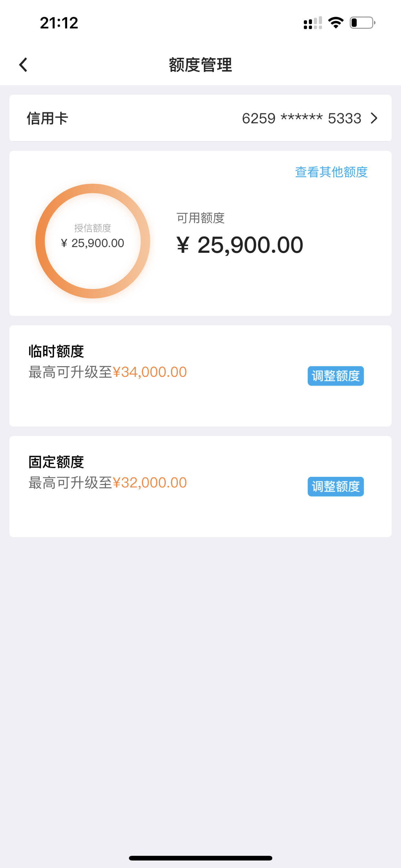Tap the battery status icon
This screenshot has height=868, width=401.
pyautogui.click(x=363, y=23)
